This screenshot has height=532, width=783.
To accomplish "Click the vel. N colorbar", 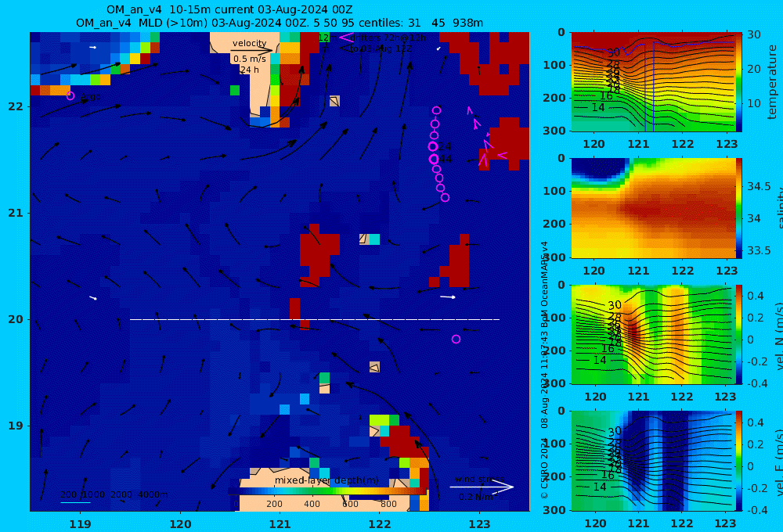I will (738, 334).
